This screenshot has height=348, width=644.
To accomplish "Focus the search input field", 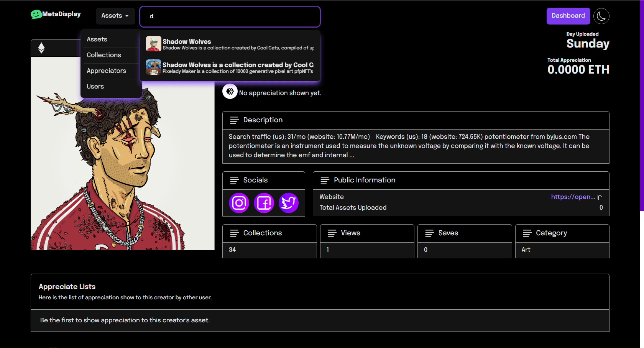I will pyautogui.click(x=230, y=16).
